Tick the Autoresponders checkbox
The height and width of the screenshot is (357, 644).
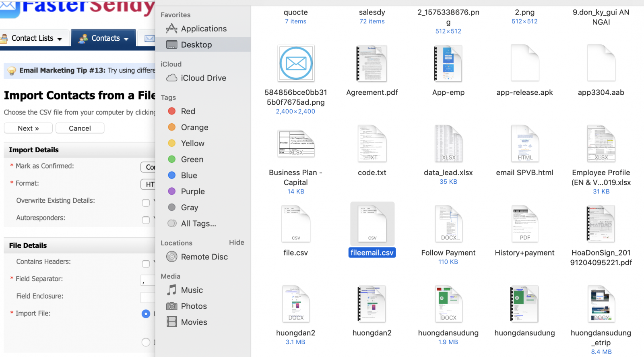coord(146,220)
